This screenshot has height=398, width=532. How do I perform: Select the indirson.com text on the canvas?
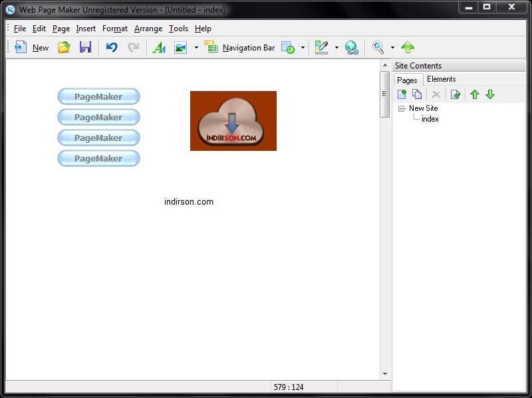click(x=189, y=202)
